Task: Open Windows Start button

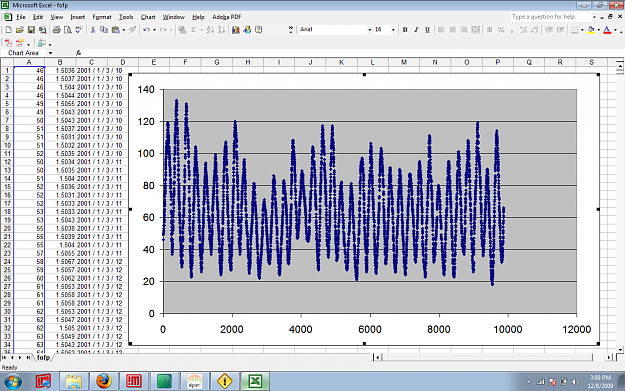Action: pyautogui.click(x=13, y=381)
